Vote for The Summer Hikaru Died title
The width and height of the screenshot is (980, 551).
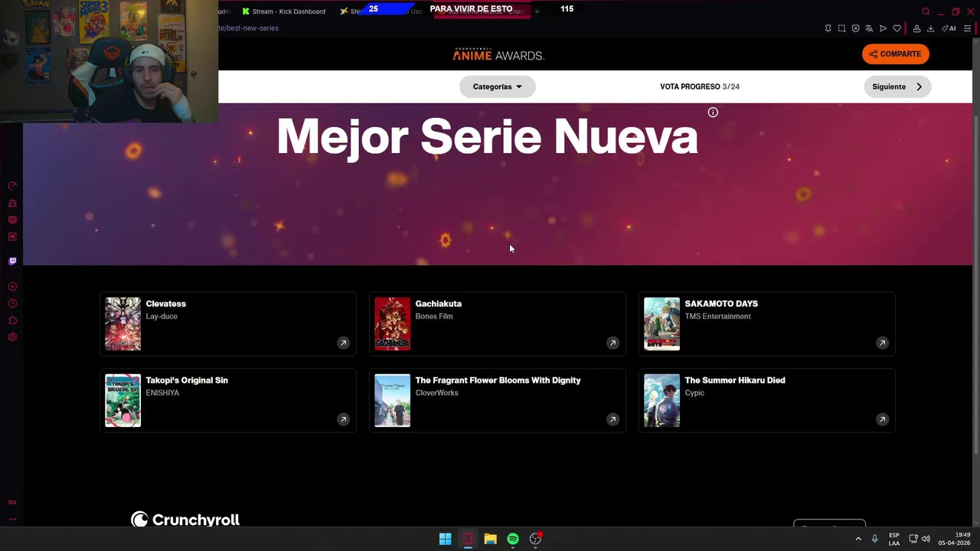(735, 380)
